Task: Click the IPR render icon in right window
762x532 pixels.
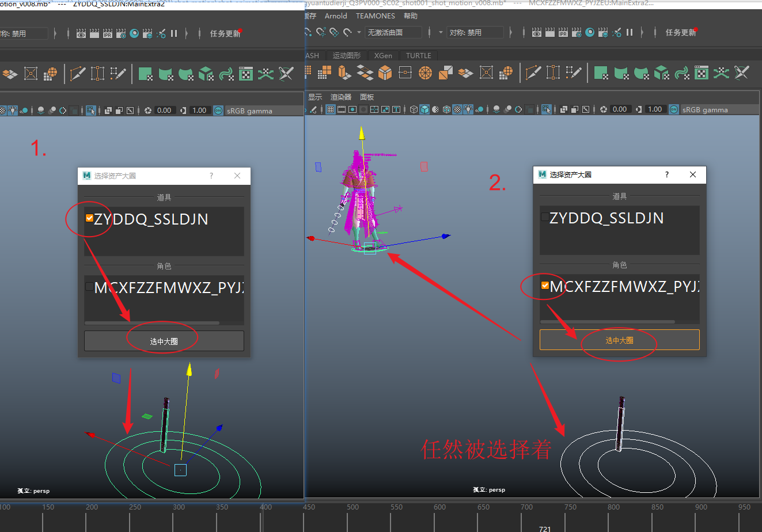Action: [563, 33]
